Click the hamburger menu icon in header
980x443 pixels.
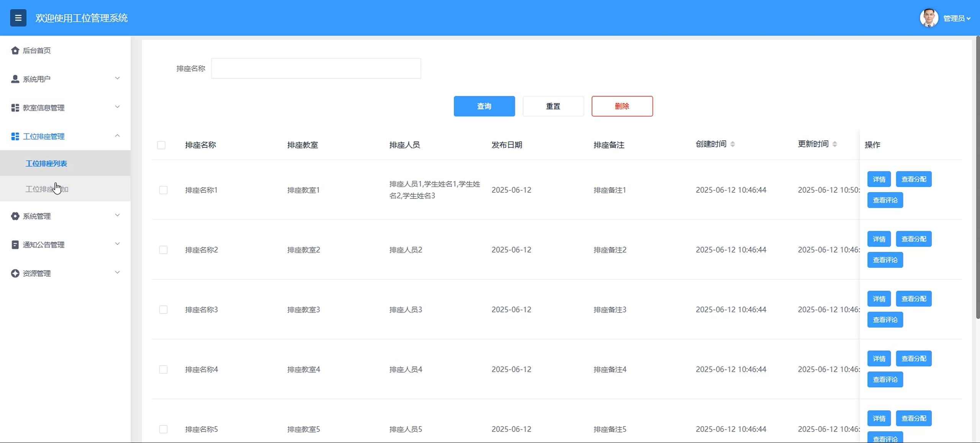pyautogui.click(x=18, y=18)
